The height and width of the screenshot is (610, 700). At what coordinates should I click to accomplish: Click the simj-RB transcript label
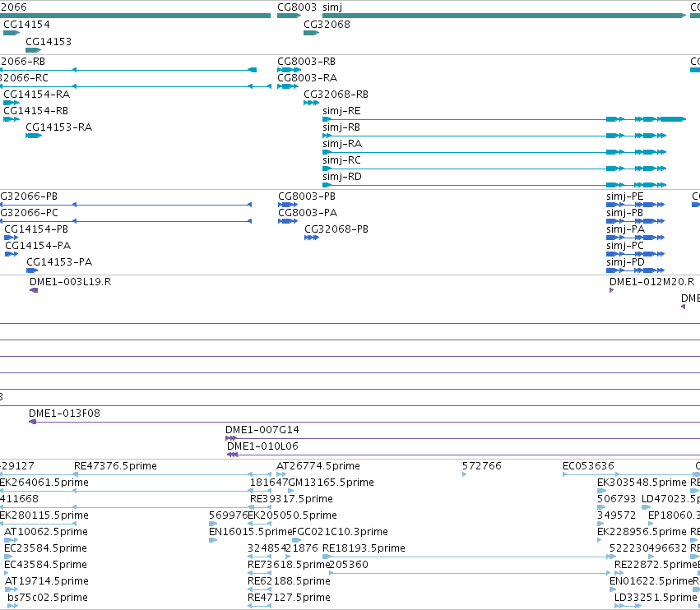pyautogui.click(x=341, y=127)
